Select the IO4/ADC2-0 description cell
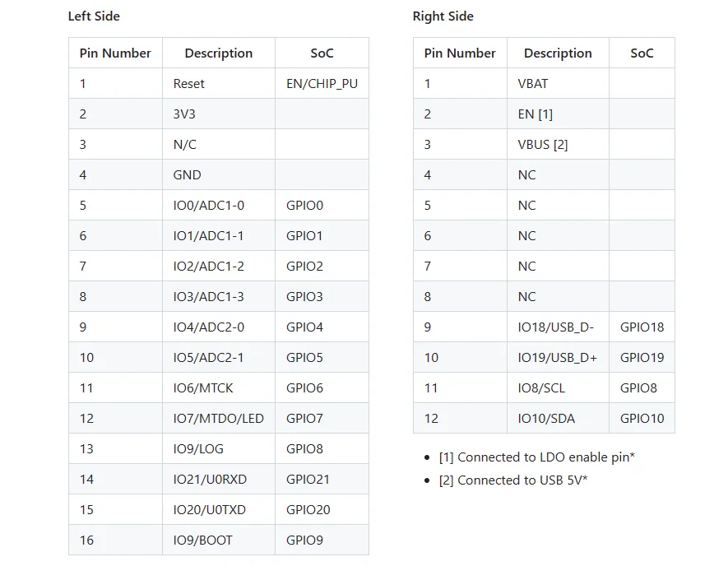Image resolution: width=728 pixels, height=566 pixels. (x=208, y=327)
